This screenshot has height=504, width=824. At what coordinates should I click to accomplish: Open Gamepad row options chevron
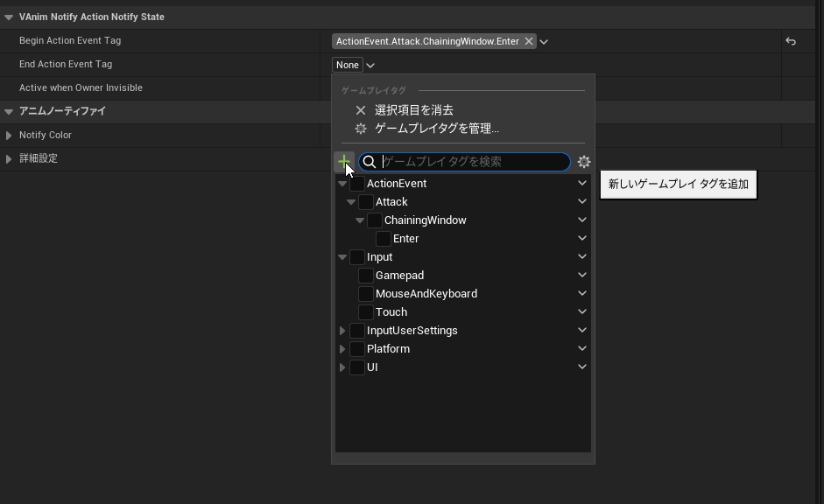point(582,275)
